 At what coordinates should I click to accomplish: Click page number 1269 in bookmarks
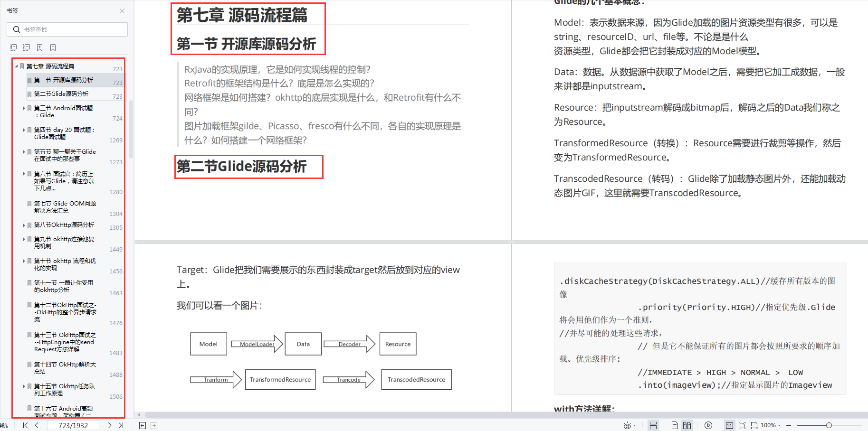pos(116,141)
